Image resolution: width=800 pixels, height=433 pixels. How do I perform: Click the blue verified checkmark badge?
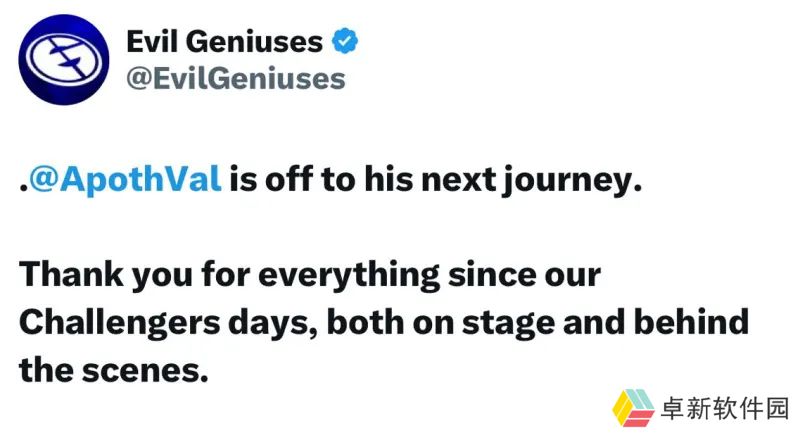coord(345,41)
